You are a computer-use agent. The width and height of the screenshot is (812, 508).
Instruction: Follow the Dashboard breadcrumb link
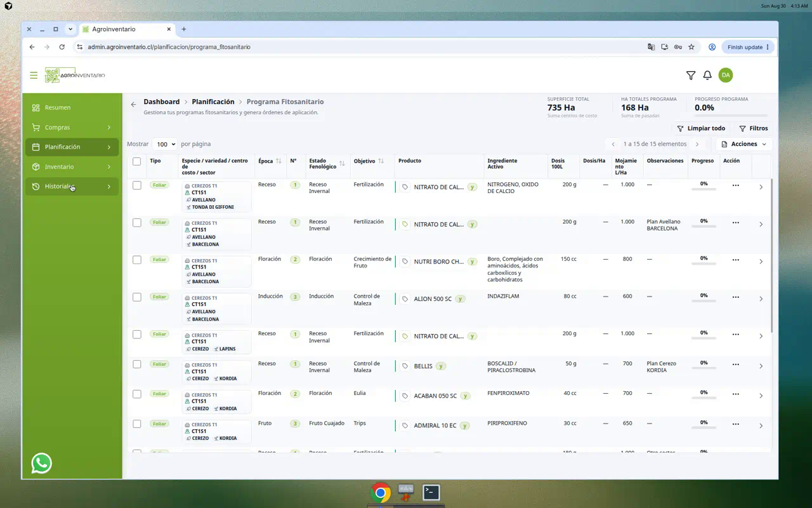click(161, 102)
